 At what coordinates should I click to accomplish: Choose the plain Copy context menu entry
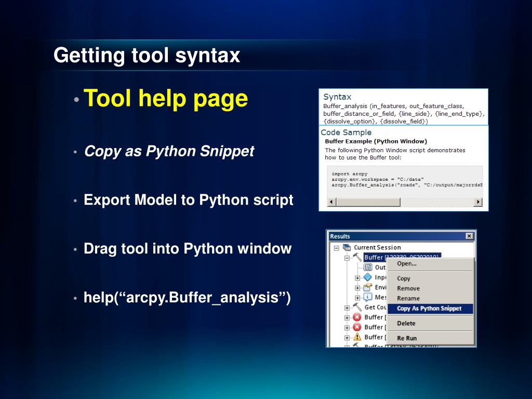(x=430, y=278)
